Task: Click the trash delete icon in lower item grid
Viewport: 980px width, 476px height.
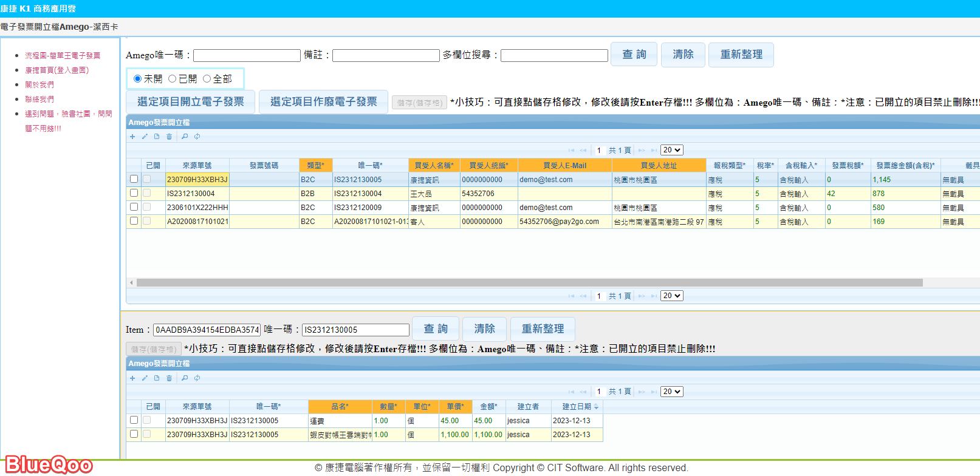Action: click(x=169, y=378)
